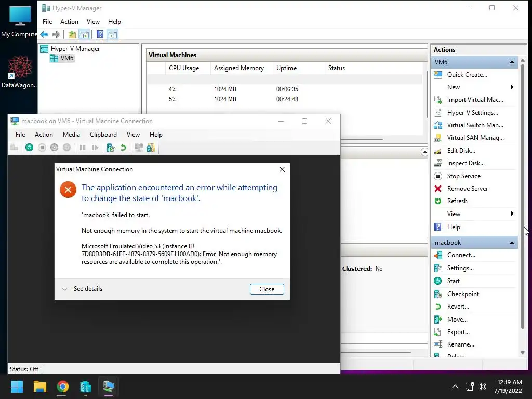Open Google Chrome from taskbar
Image resolution: width=532 pixels, height=399 pixels.
pyautogui.click(x=62, y=387)
